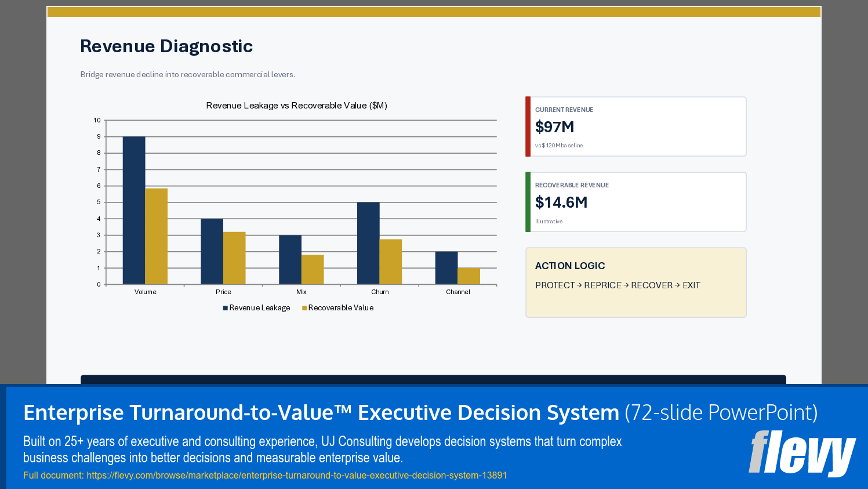
Task: Click the y-axis value 10
Action: click(x=97, y=120)
